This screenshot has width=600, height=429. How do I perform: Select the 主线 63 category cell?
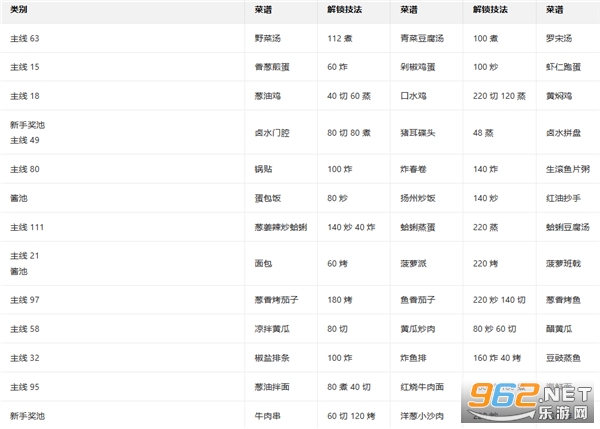pos(24,38)
